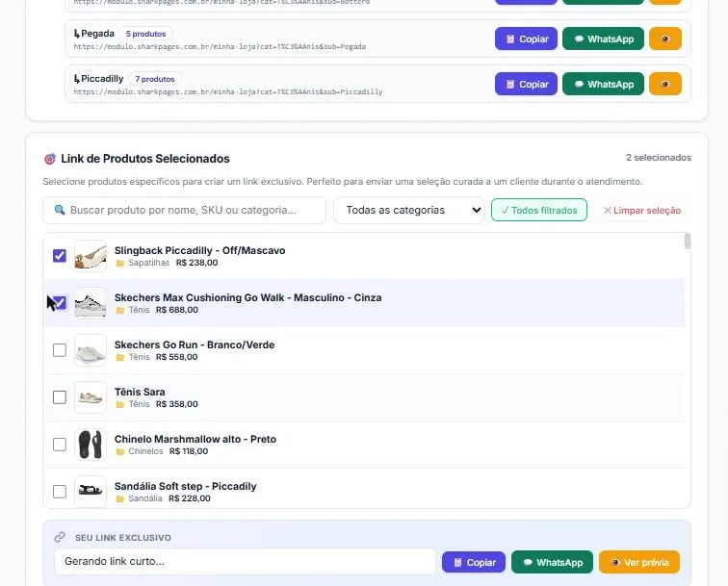Image resolution: width=728 pixels, height=586 pixels.
Task: Click the Chinelos category folder icon
Action: (120, 451)
